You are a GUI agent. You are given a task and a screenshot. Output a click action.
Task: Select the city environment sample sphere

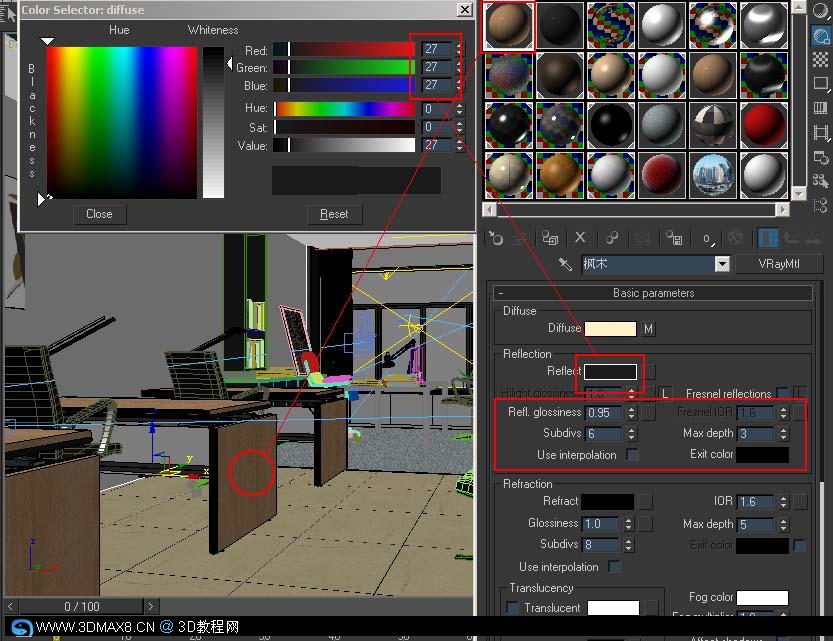pyautogui.click(x=712, y=175)
